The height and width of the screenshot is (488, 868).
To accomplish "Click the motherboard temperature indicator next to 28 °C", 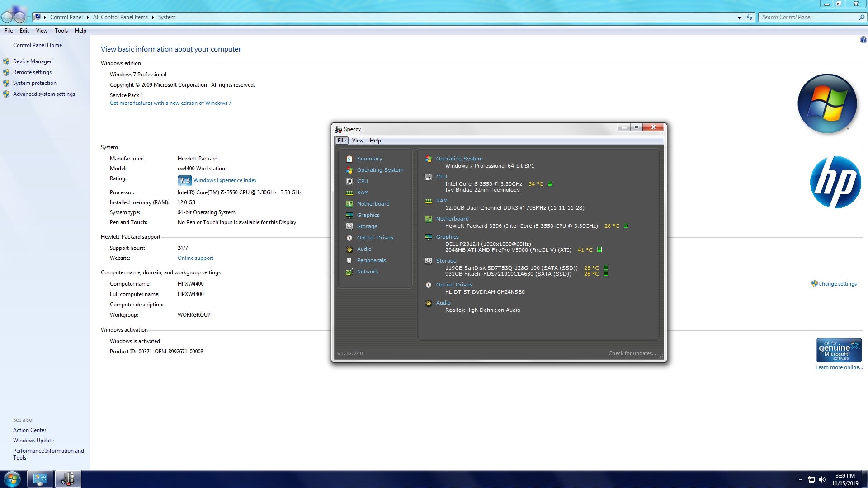I will [626, 225].
